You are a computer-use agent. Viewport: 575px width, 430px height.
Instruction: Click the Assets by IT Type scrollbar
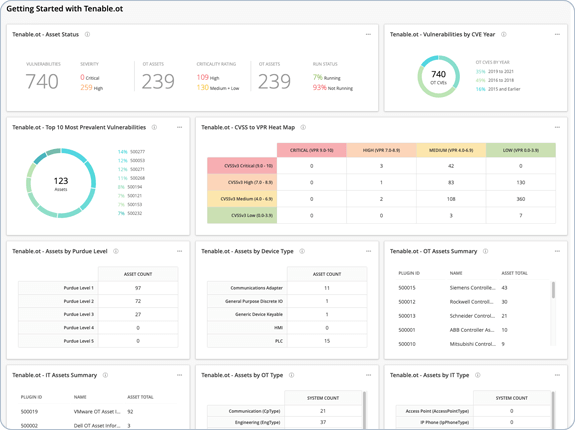(553, 410)
